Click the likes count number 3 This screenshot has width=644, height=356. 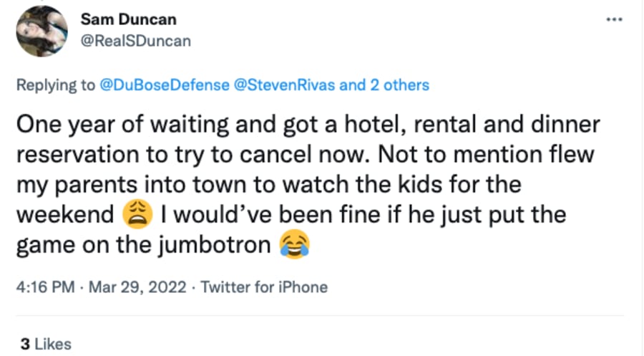(25, 344)
